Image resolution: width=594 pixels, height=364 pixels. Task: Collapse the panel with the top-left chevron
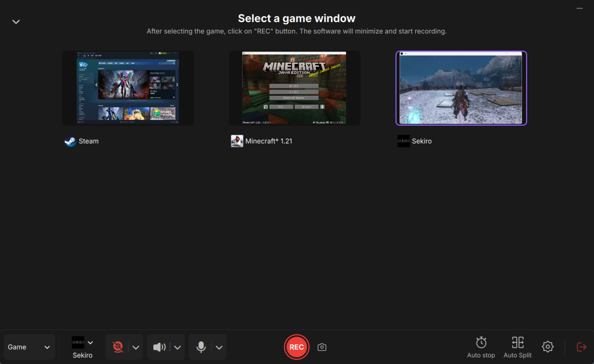tap(16, 22)
